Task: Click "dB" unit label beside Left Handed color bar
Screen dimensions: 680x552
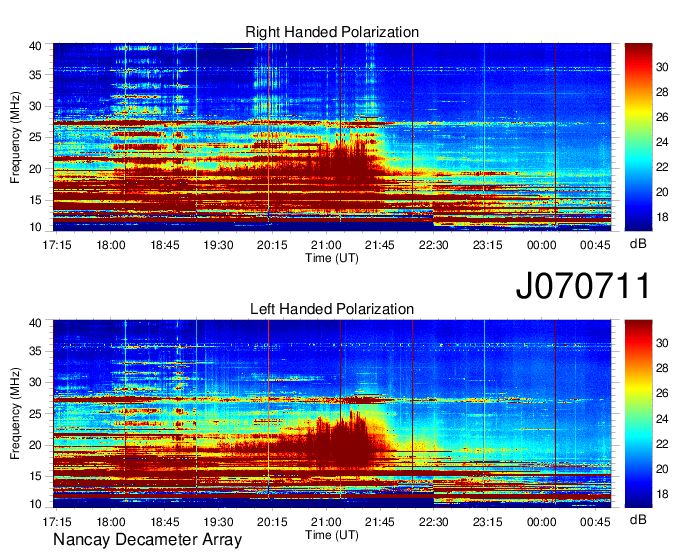Action: point(638,519)
